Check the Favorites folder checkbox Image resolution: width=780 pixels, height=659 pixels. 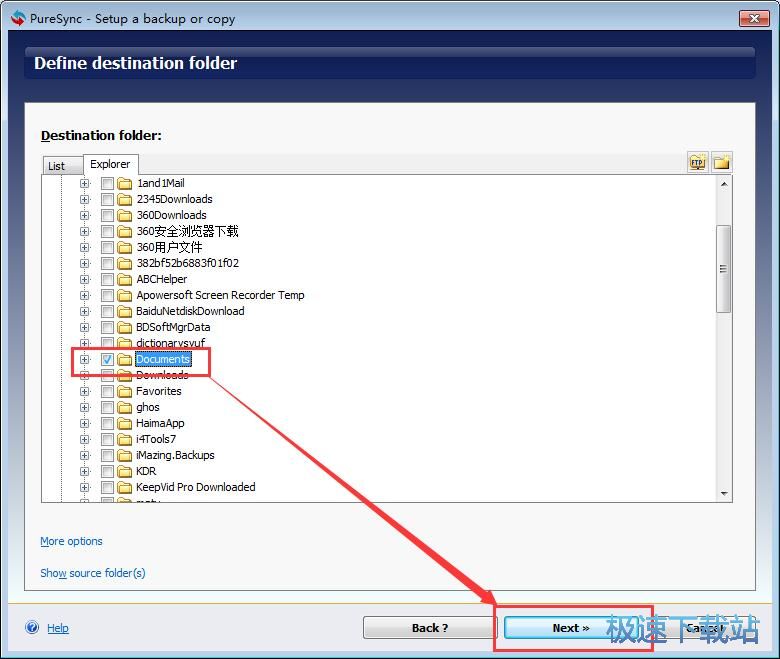click(107, 391)
